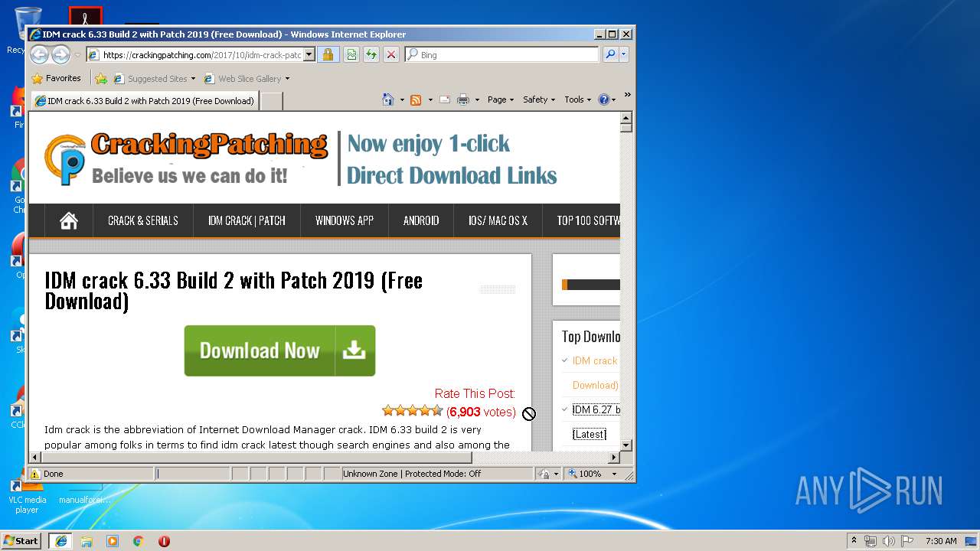Open the recent pages dropdown next to Forward

point(77,55)
